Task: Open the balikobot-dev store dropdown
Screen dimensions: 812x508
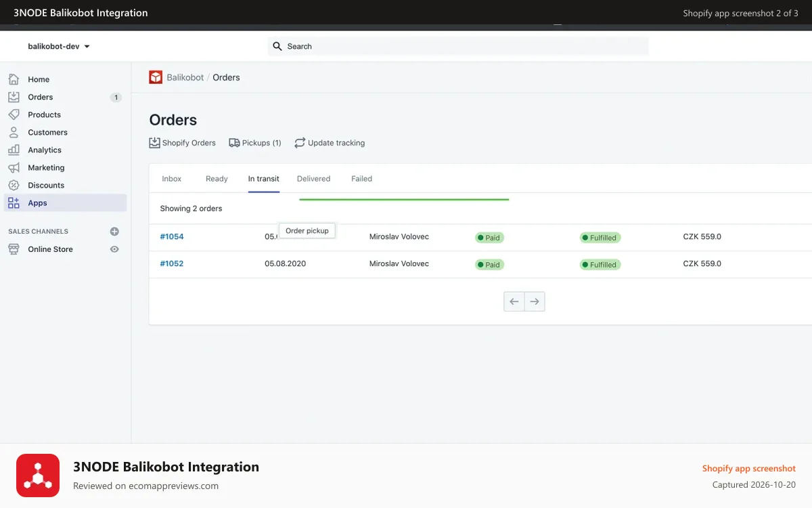Action: [x=59, y=47]
